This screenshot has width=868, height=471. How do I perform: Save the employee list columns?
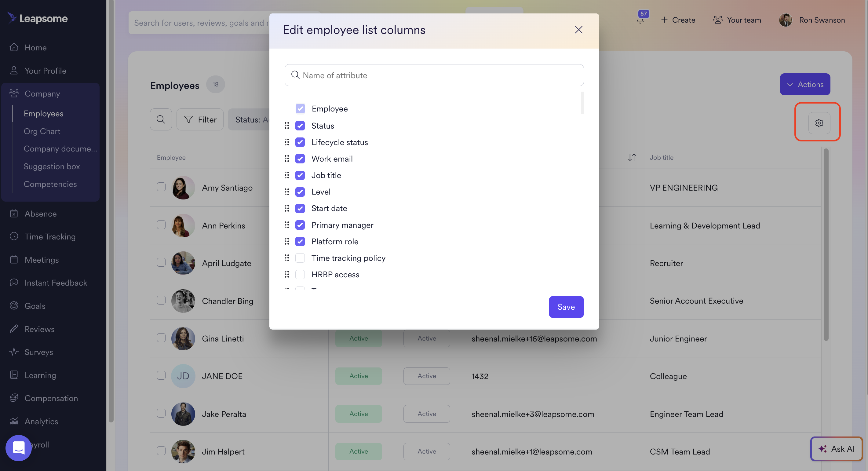click(x=566, y=307)
